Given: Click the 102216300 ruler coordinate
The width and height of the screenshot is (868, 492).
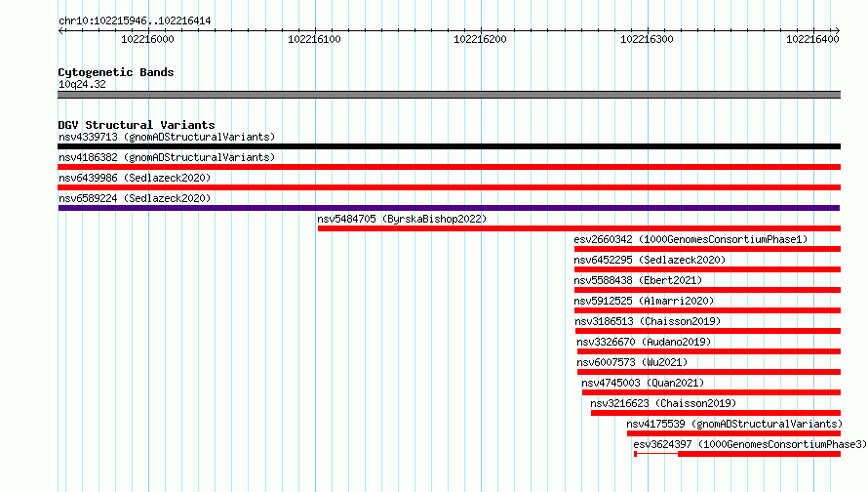Looking at the screenshot, I should (647, 39).
